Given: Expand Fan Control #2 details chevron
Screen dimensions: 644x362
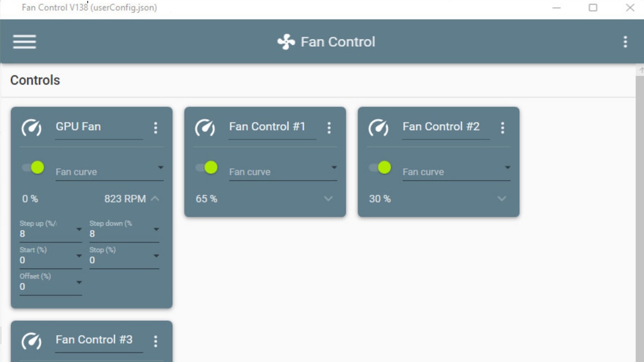Looking at the screenshot, I should (501, 199).
